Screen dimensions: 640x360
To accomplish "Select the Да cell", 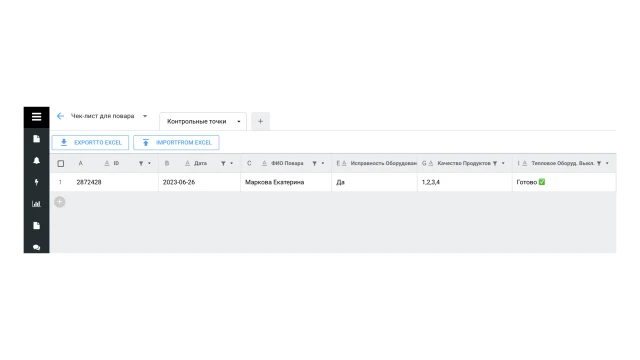I will click(374, 182).
